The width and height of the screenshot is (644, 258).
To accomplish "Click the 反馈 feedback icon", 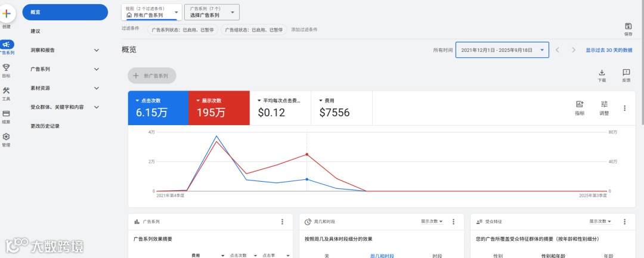I will [626, 73].
